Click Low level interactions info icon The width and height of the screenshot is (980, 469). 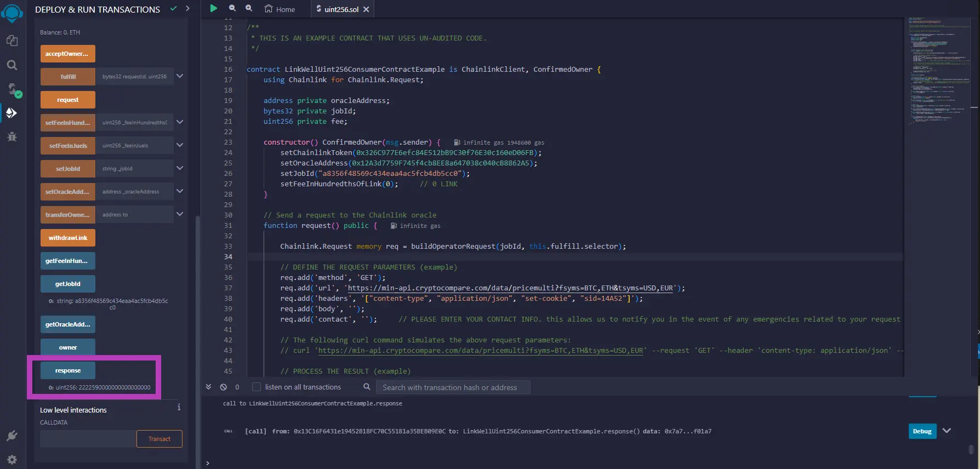[179, 407]
